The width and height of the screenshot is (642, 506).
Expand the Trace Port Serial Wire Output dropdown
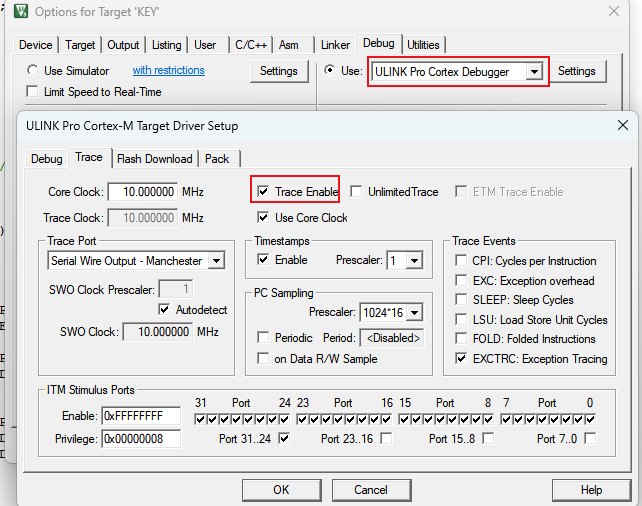pos(215,261)
